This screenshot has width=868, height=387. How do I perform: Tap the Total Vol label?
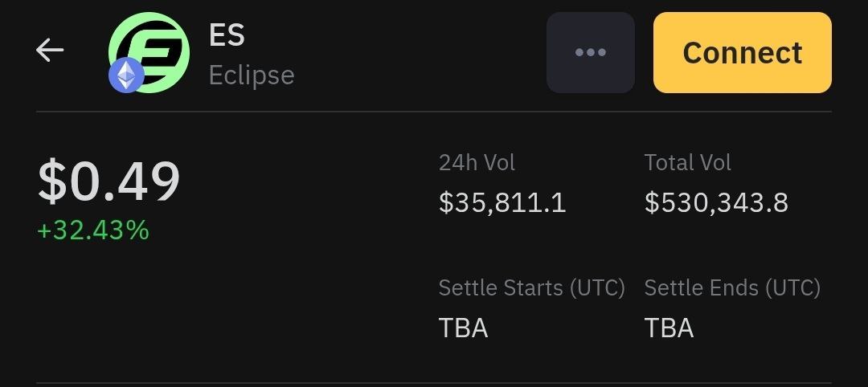[x=687, y=162]
